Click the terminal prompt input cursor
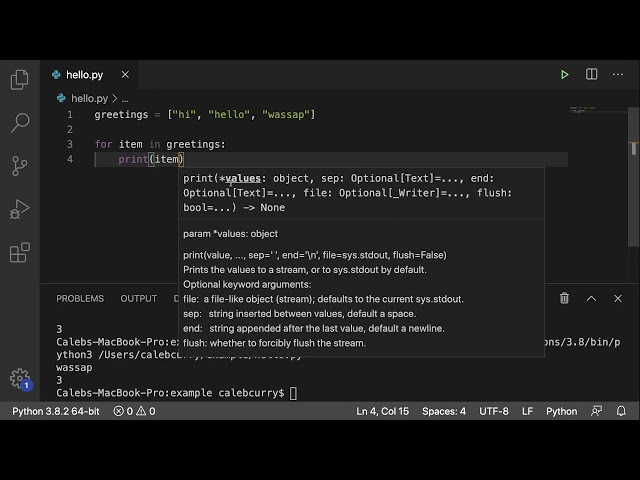This screenshot has width=640, height=480. (293, 393)
